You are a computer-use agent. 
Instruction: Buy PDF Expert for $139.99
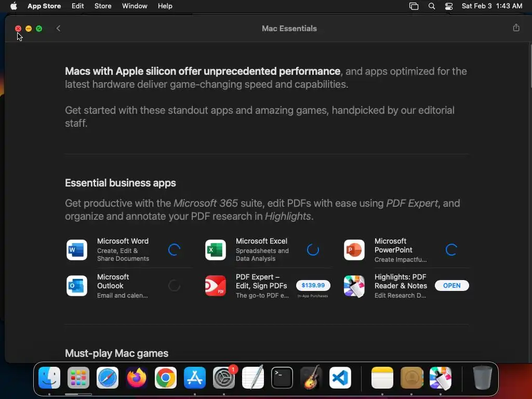[x=313, y=285]
